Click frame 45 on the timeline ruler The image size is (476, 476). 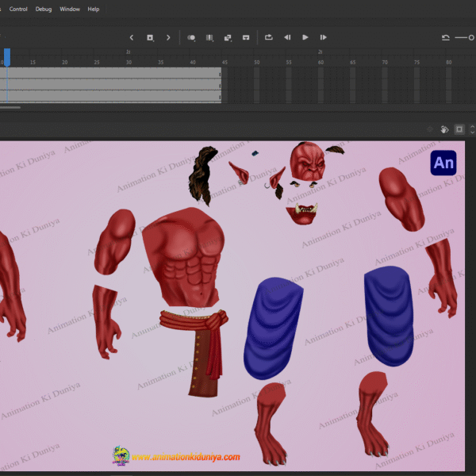point(225,62)
